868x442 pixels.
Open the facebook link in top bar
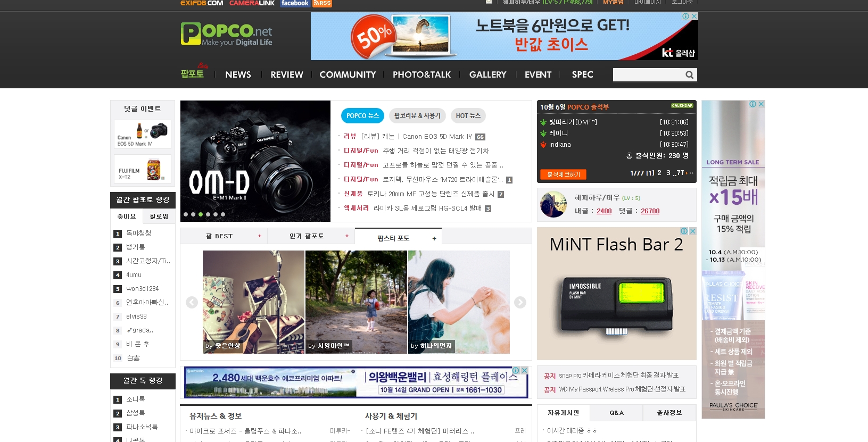tap(295, 3)
